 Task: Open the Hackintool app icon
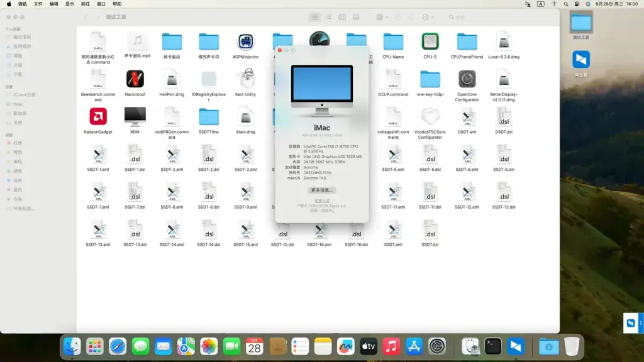point(135,79)
